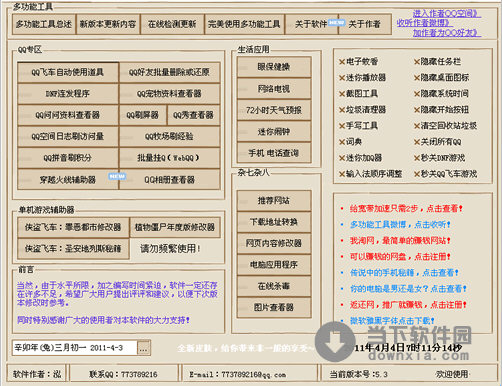This screenshot has width=502, height=386.
Task: Open QQ秀查看器
Action: 193,115
